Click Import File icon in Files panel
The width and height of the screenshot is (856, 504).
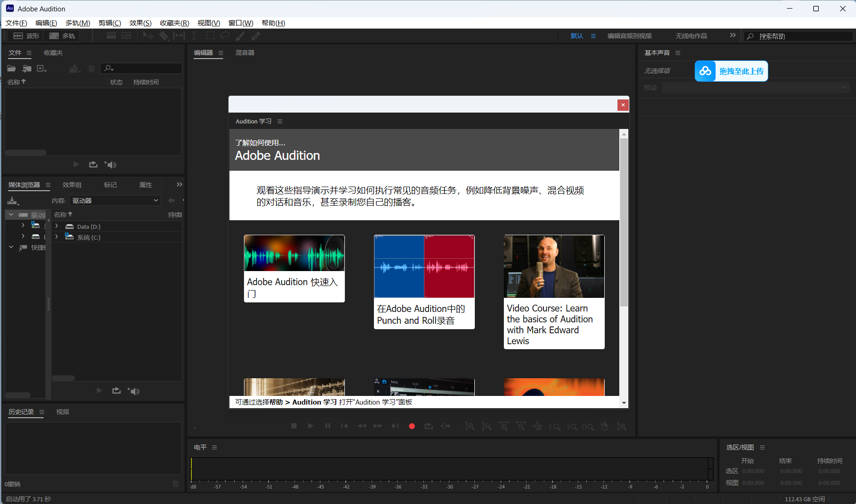pos(27,69)
